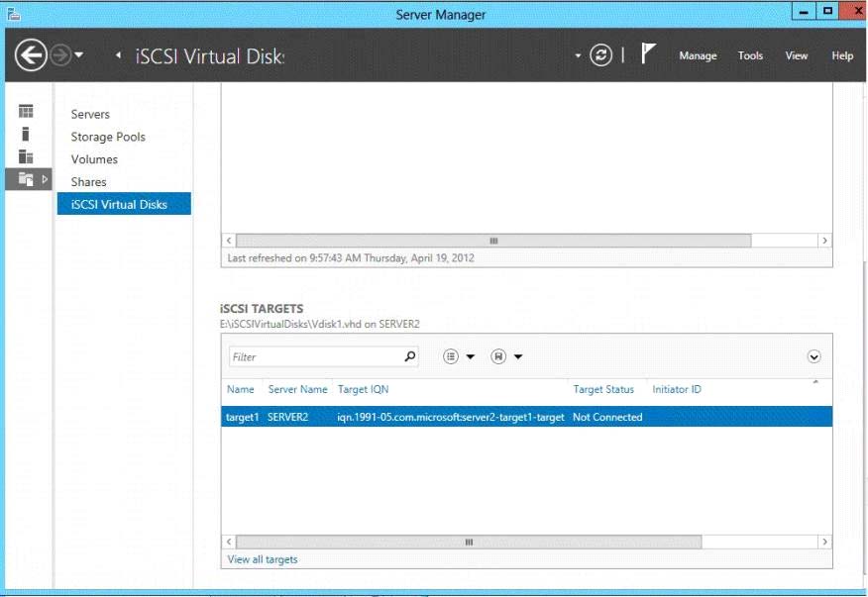This screenshot has width=868, height=597.
Task: Open the Help menu
Action: [x=842, y=55]
